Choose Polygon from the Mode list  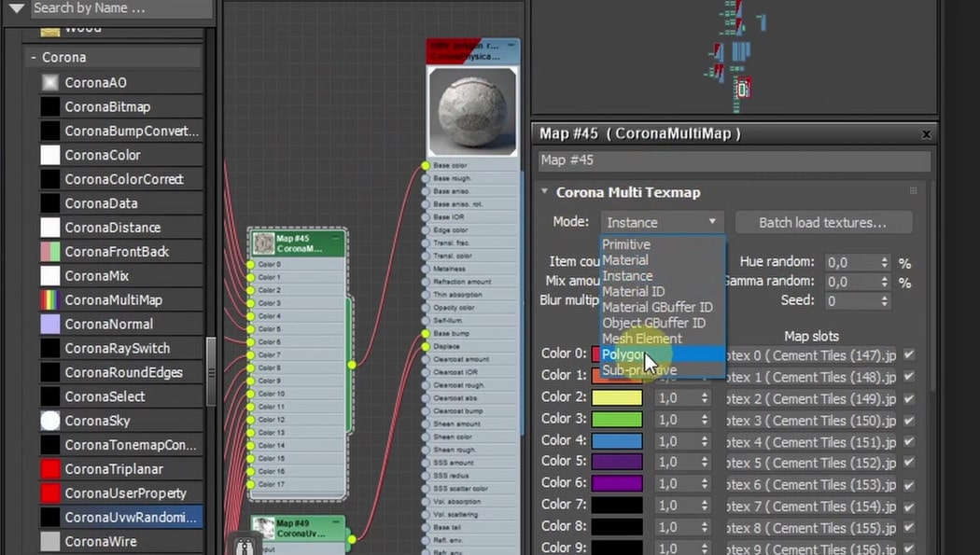663,354
